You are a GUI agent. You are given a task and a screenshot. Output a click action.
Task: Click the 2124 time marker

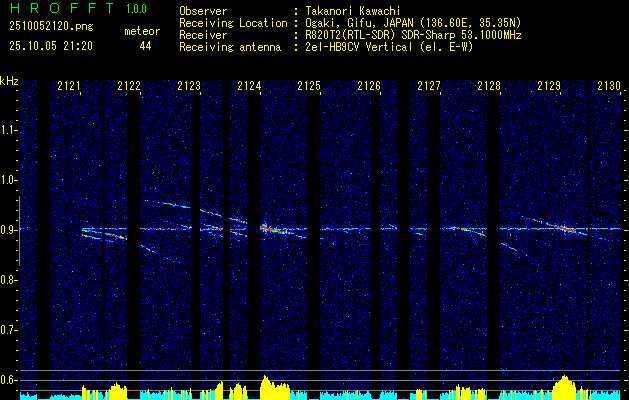pos(249,85)
